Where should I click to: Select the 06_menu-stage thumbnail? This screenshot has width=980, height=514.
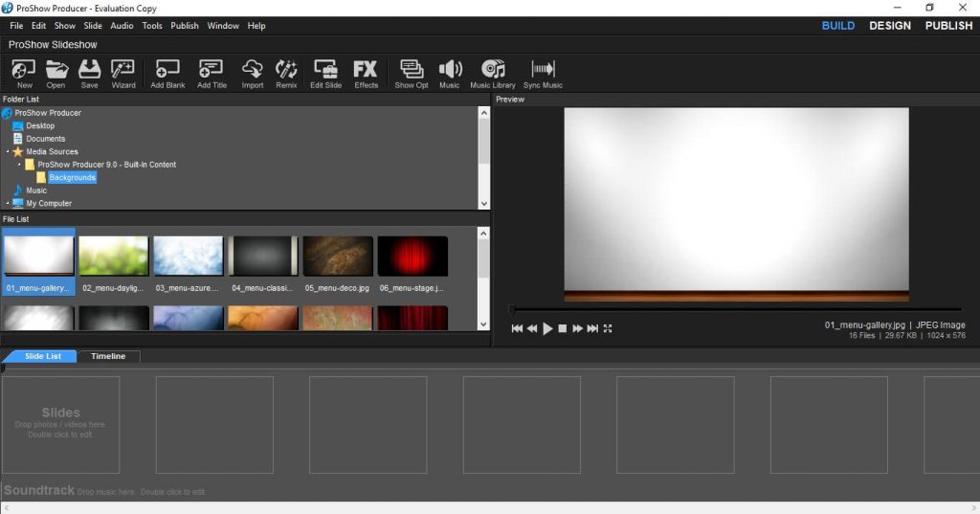pyautogui.click(x=412, y=257)
